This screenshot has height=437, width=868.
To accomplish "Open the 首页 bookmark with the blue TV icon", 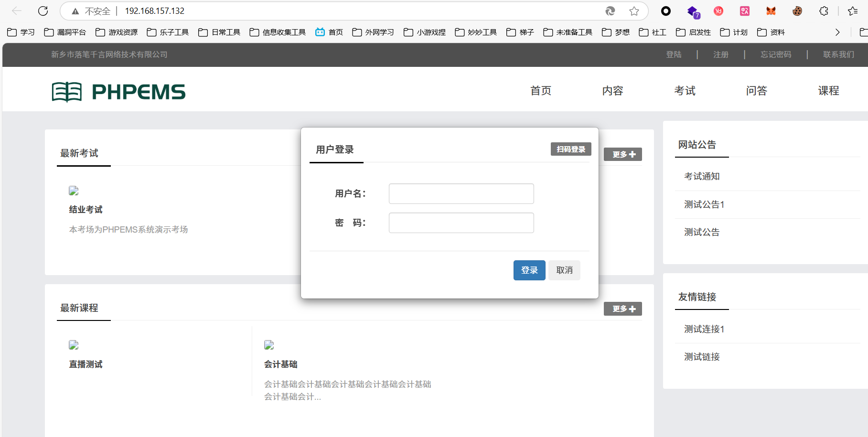I will click(329, 32).
